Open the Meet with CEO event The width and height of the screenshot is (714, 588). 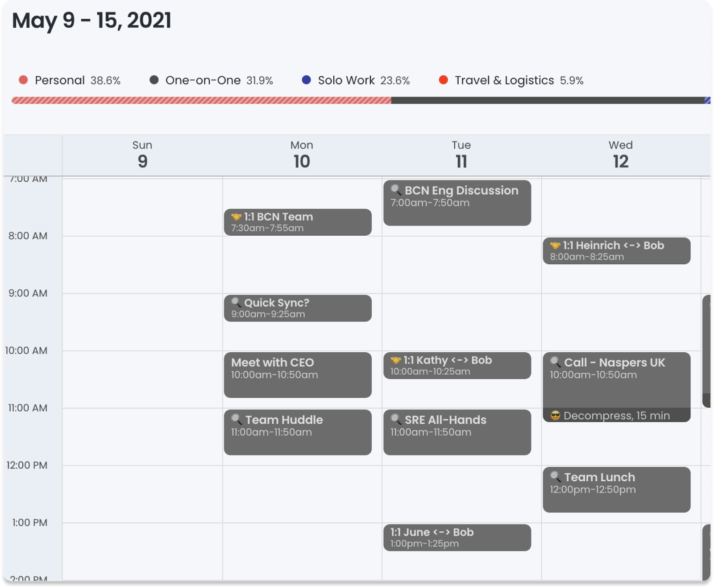(298, 375)
